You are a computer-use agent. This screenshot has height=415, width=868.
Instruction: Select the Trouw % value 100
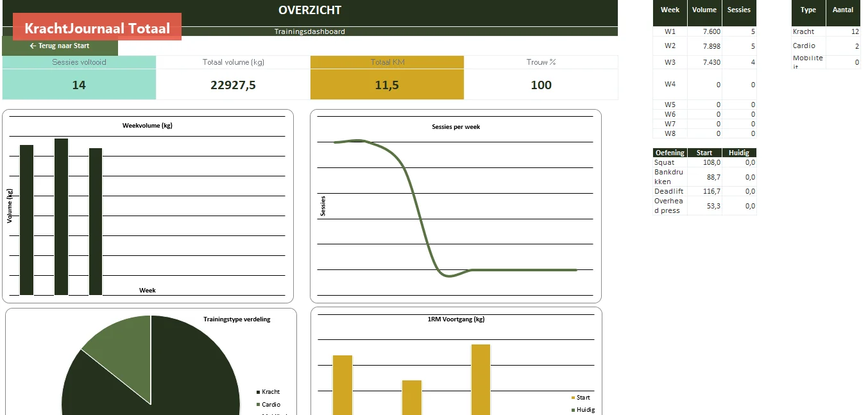tap(541, 85)
